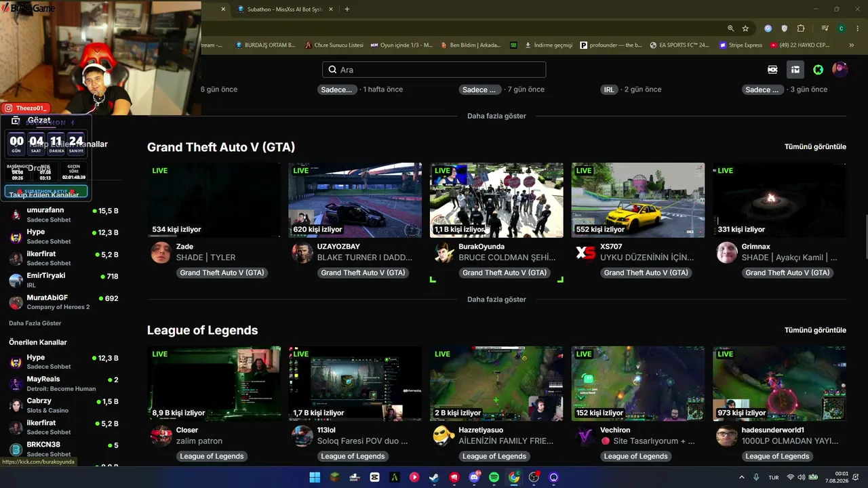
Task: Open the EA SPORTS FC 24 bookmark
Action: pyautogui.click(x=679, y=45)
